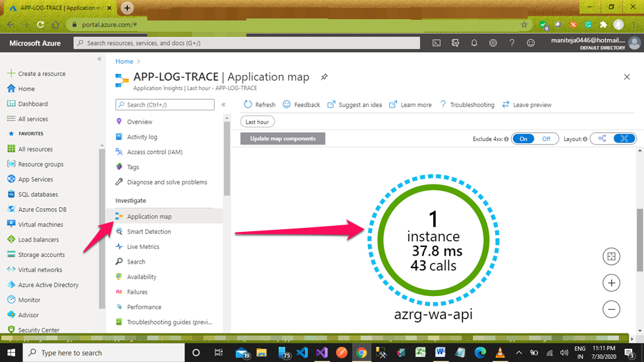Open Azure Cloud Shell icon
644x362 pixels.
pyautogui.click(x=436, y=43)
